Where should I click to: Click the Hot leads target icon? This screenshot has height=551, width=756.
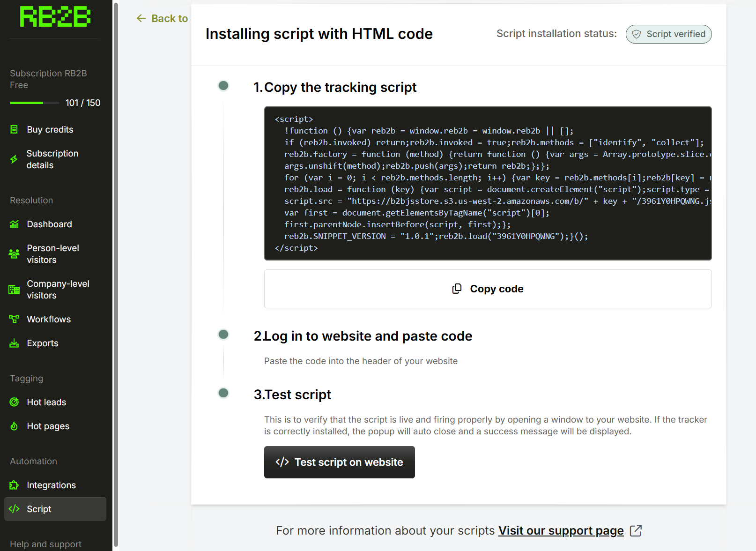click(14, 402)
